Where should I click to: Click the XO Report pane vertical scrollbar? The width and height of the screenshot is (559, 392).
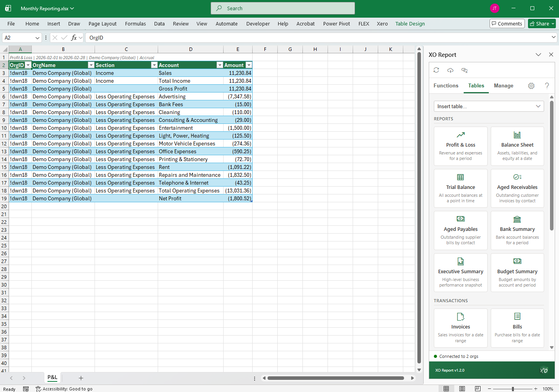pos(552,165)
